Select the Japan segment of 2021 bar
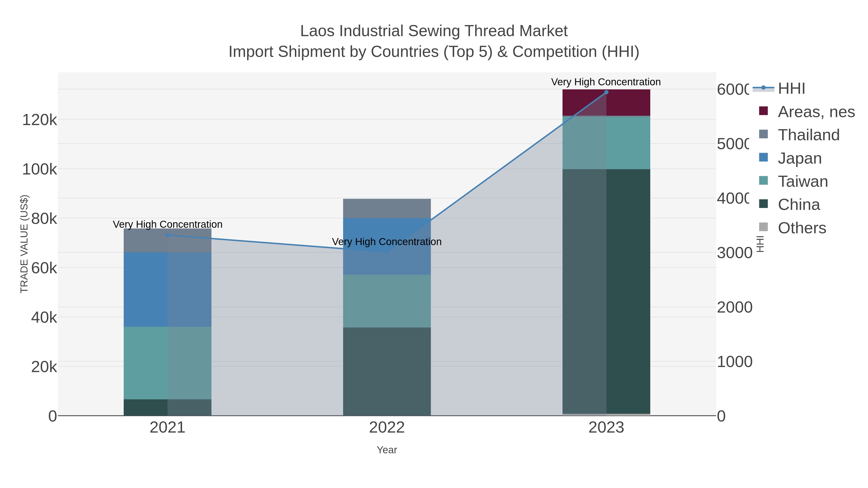The height and width of the screenshot is (488, 868). click(x=168, y=290)
